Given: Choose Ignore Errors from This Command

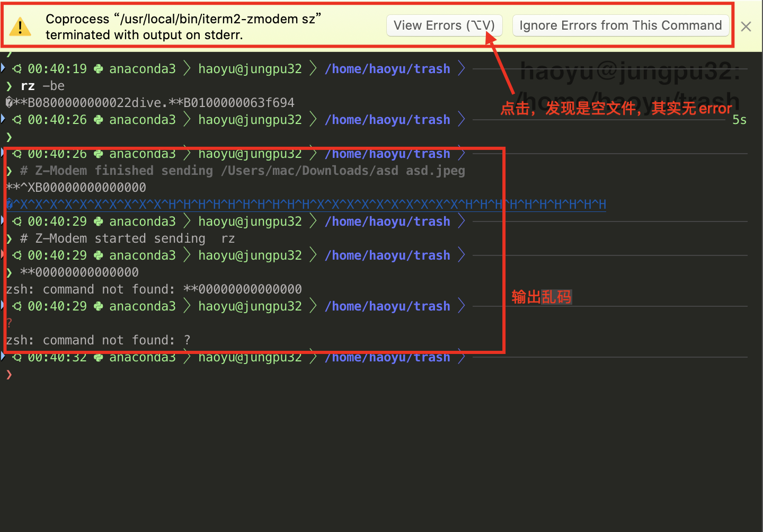Looking at the screenshot, I should (620, 25).
